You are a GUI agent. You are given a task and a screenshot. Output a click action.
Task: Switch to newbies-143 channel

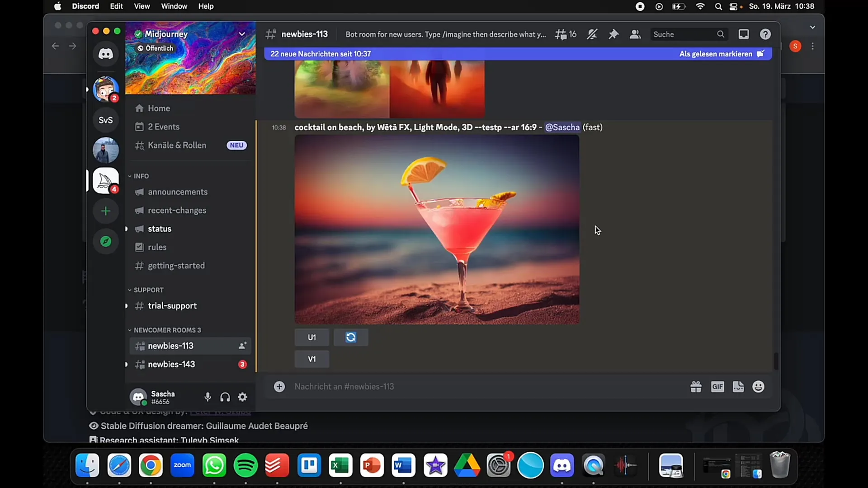(x=190, y=365)
